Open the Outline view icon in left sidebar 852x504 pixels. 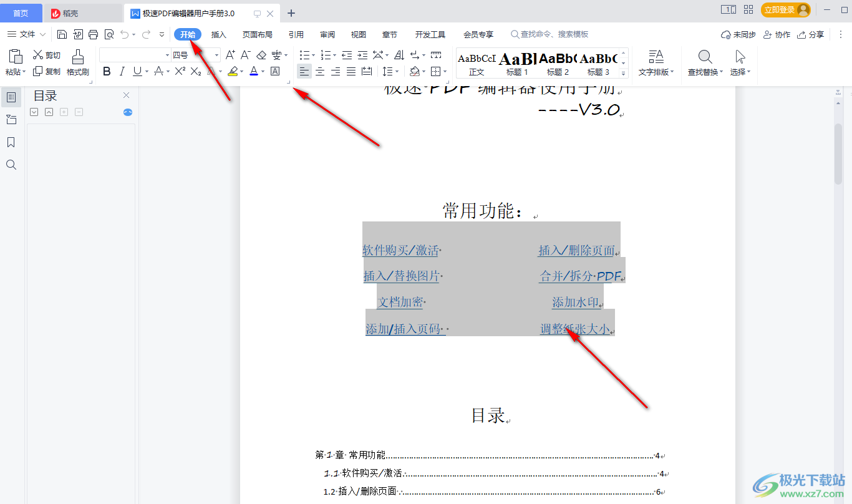11,97
